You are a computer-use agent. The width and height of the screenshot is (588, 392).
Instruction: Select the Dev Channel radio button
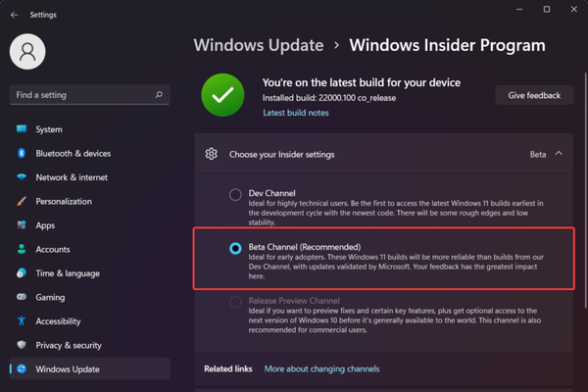pyautogui.click(x=235, y=194)
